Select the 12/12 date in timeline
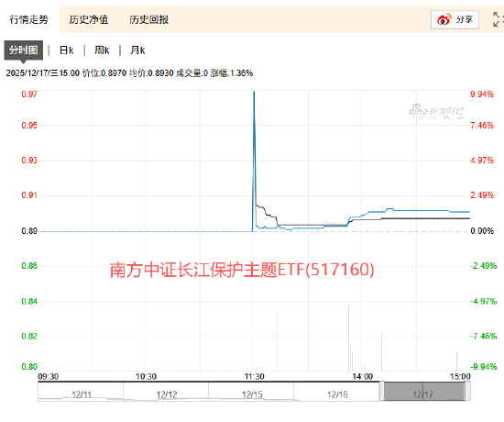Viewport: 504px width, 422px height. coord(167,394)
